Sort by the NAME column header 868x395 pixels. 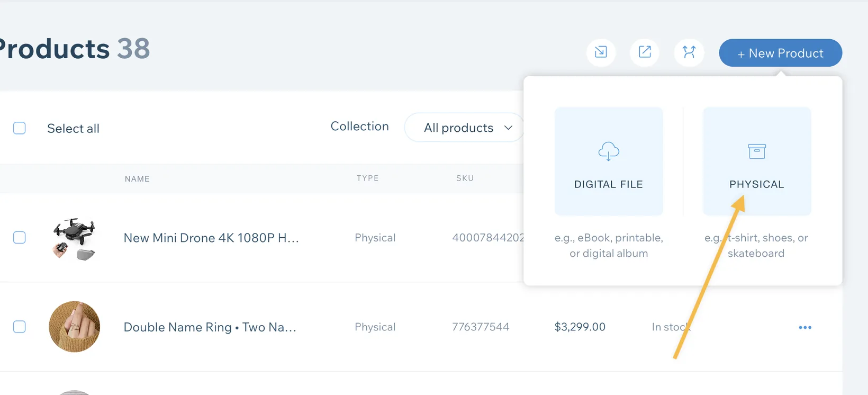tap(137, 179)
